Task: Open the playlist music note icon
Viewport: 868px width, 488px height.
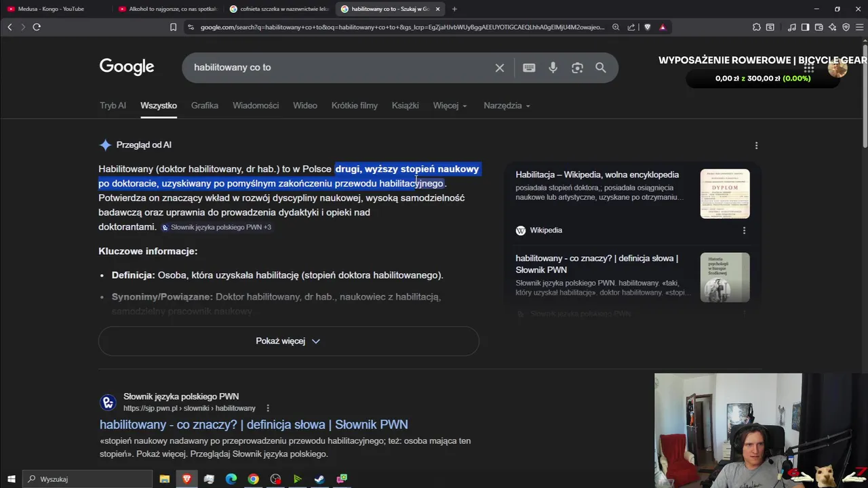Action: tap(792, 27)
